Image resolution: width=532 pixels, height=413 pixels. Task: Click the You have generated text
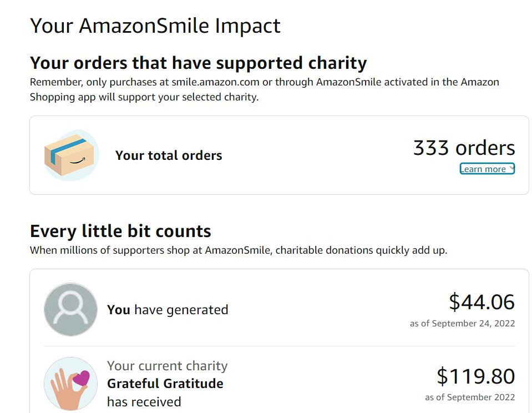[x=168, y=309]
